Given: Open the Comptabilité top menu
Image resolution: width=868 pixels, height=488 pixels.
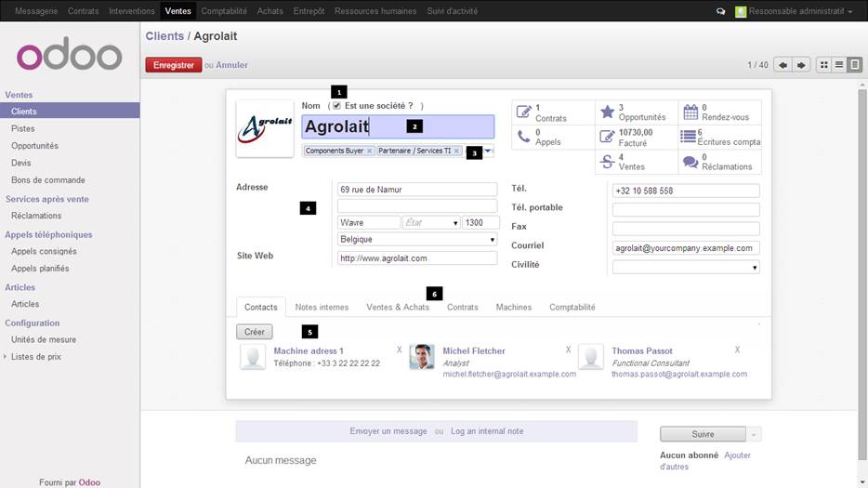Looking at the screenshot, I should click(x=224, y=11).
